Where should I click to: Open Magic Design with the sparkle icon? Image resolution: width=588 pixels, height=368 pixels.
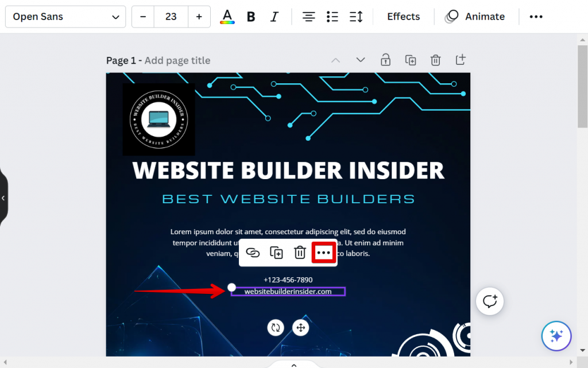click(x=556, y=336)
